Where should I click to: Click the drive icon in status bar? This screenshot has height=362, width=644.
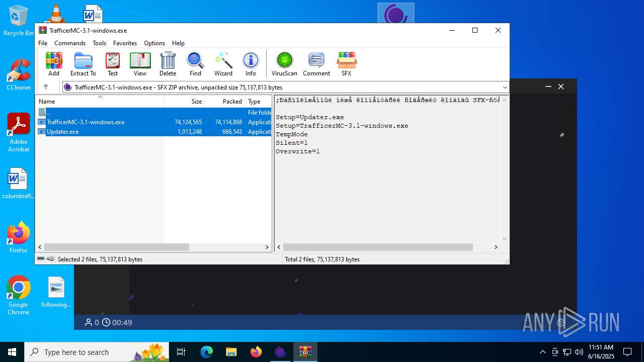point(41,259)
